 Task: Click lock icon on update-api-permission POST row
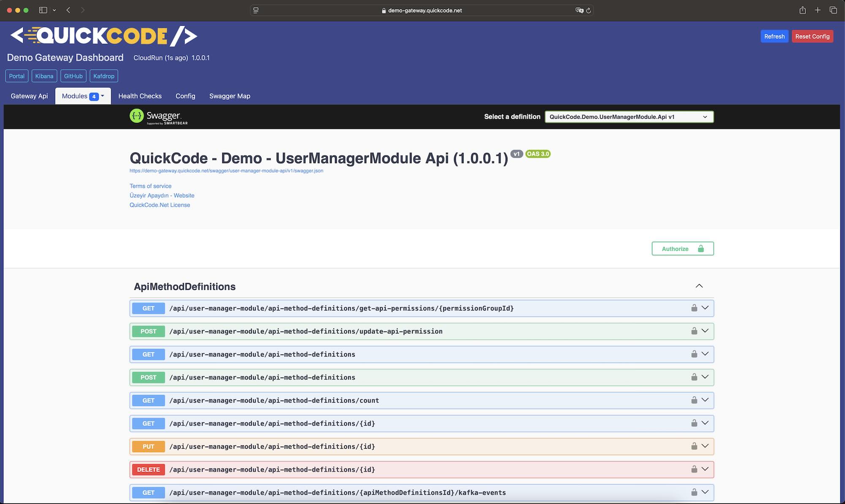tap(694, 331)
